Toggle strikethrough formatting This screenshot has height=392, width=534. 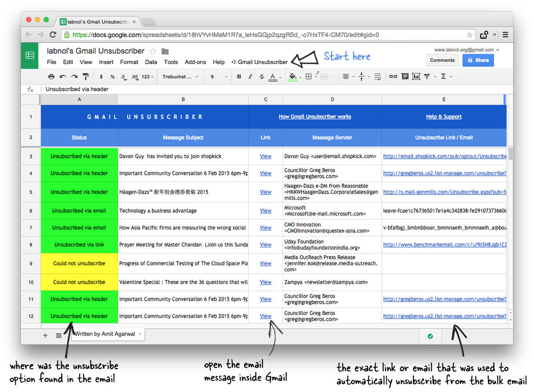point(261,77)
